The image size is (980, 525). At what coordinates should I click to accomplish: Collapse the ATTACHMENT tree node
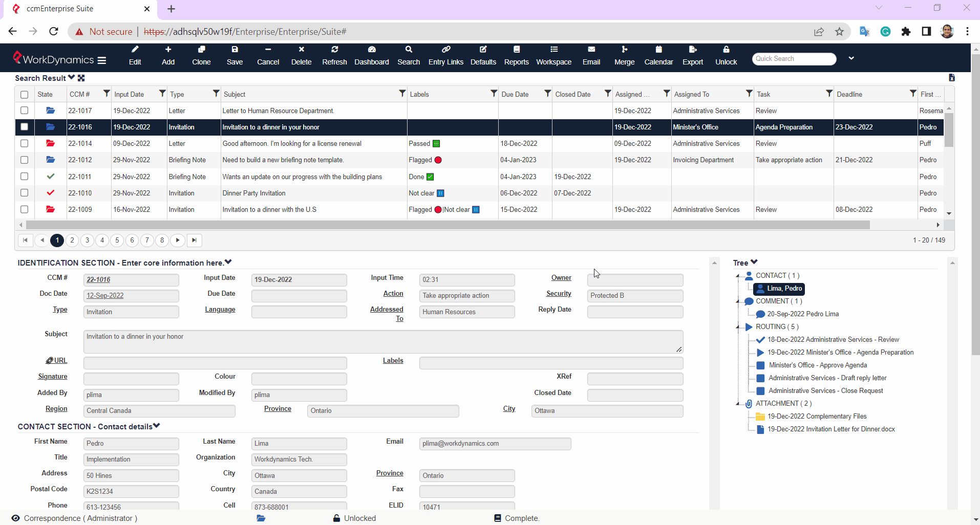(x=738, y=404)
